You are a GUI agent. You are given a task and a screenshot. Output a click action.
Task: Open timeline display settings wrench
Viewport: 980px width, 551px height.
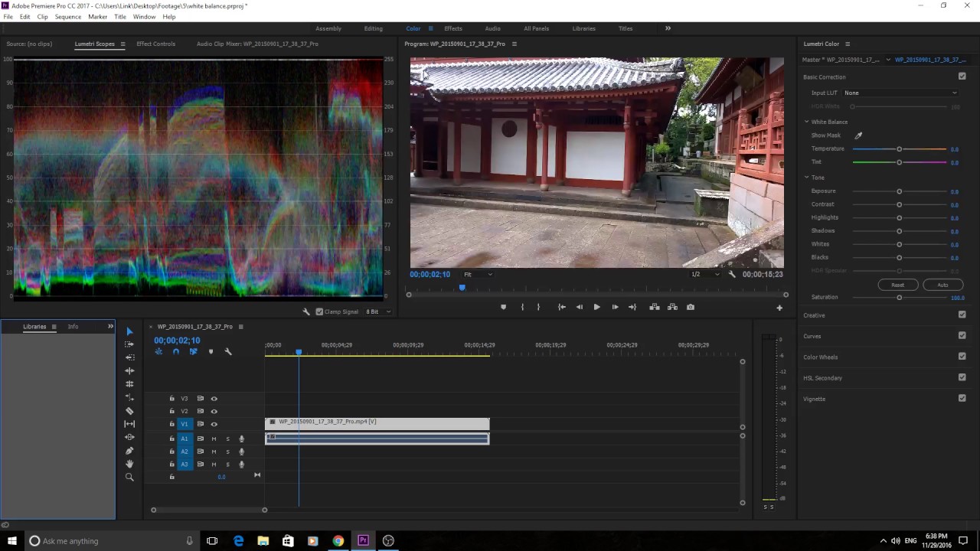[x=228, y=352]
